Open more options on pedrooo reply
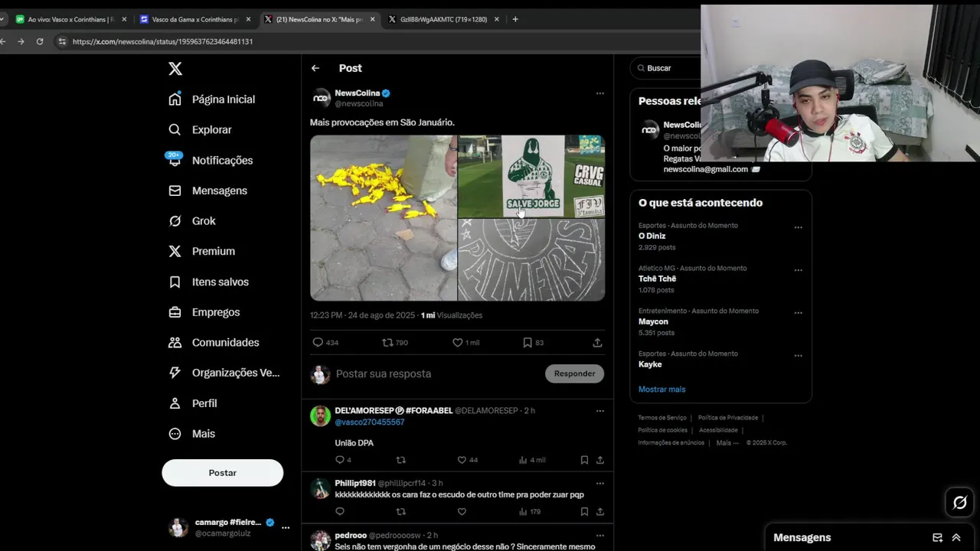The image size is (980, 551). click(x=600, y=536)
